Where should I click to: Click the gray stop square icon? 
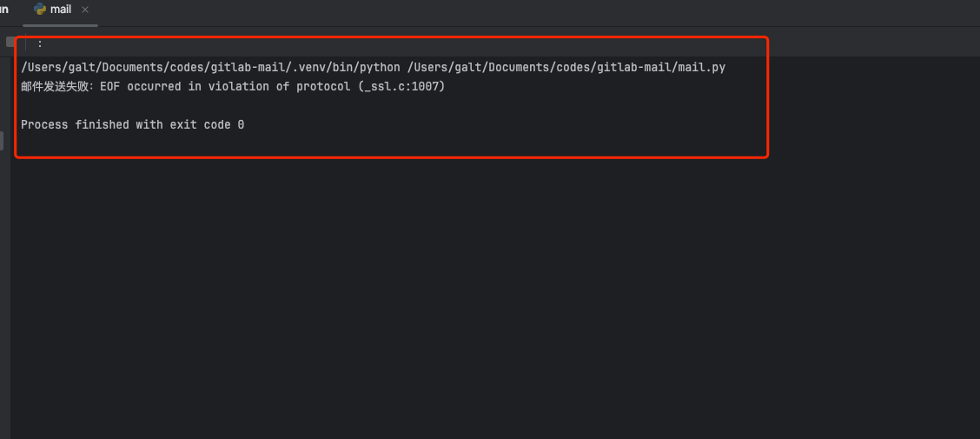10,42
